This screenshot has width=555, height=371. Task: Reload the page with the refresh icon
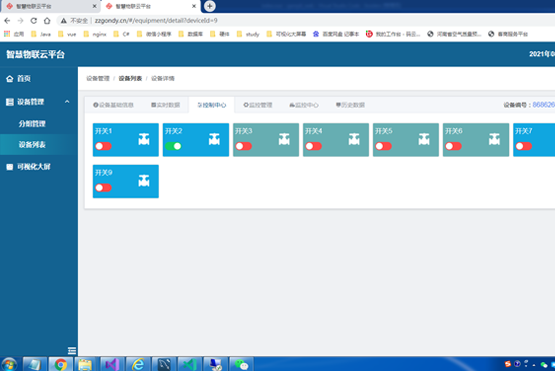(x=34, y=21)
